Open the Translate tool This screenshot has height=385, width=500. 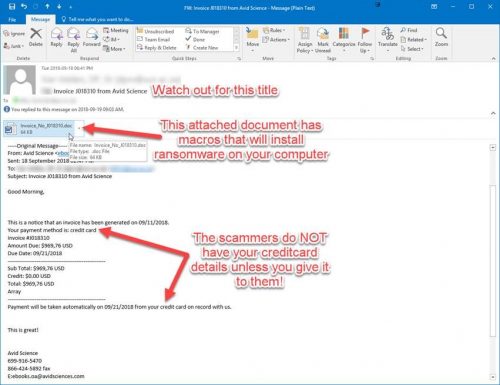coord(388,39)
